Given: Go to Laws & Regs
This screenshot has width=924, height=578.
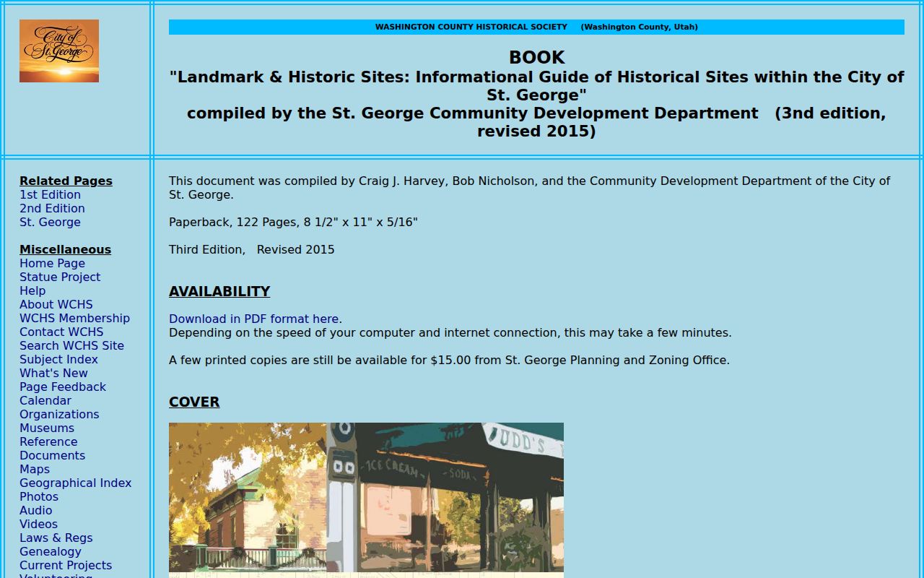Looking at the screenshot, I should [x=56, y=538].
